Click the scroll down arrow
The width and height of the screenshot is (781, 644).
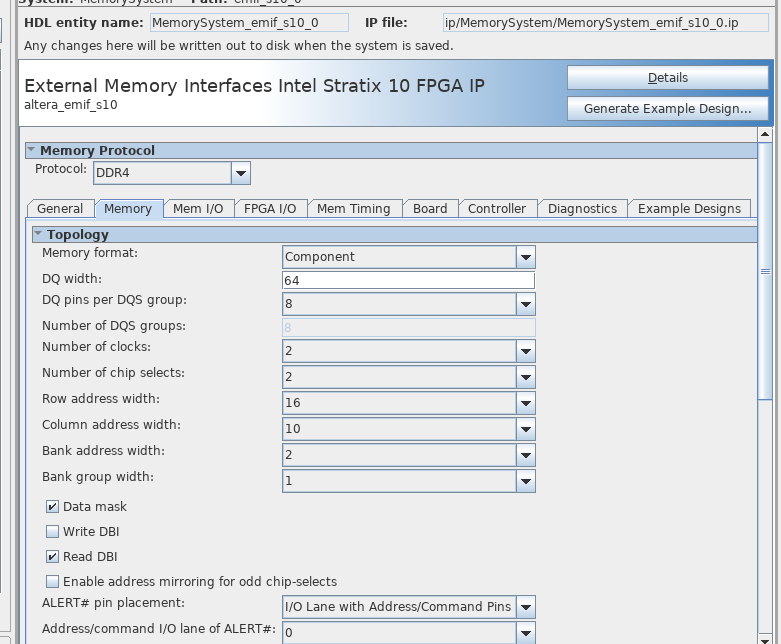[765, 638]
